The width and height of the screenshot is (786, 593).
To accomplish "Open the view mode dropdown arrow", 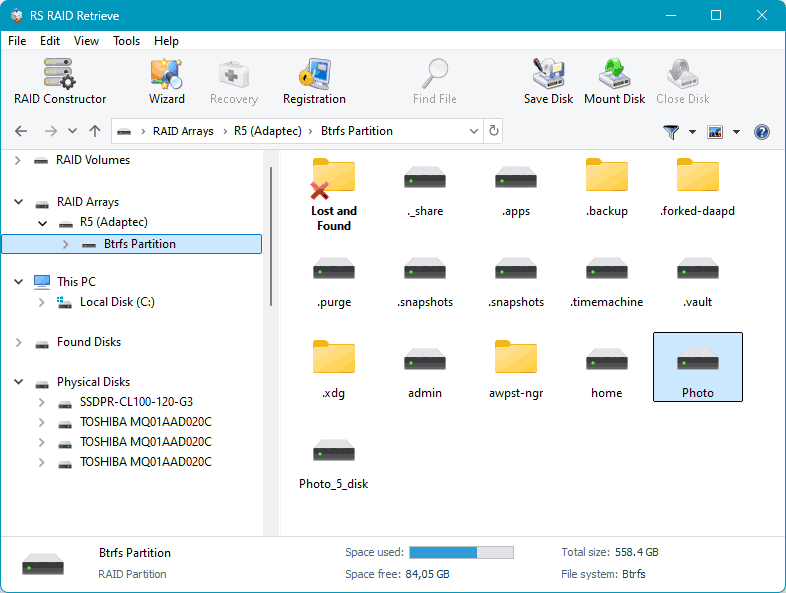I will coord(736,132).
